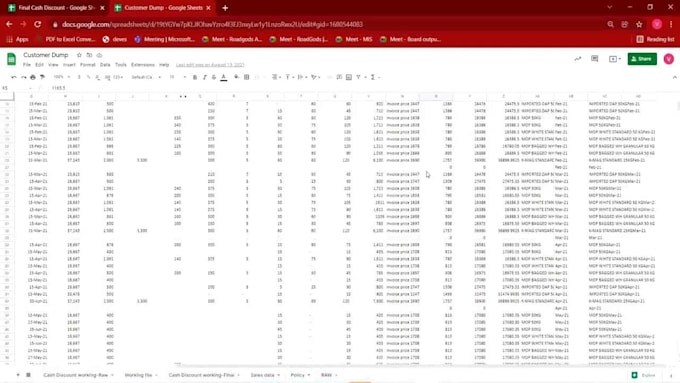Screen dimensions: 680x383
Task: Open vertical align dropdown
Action: tap(289, 77)
